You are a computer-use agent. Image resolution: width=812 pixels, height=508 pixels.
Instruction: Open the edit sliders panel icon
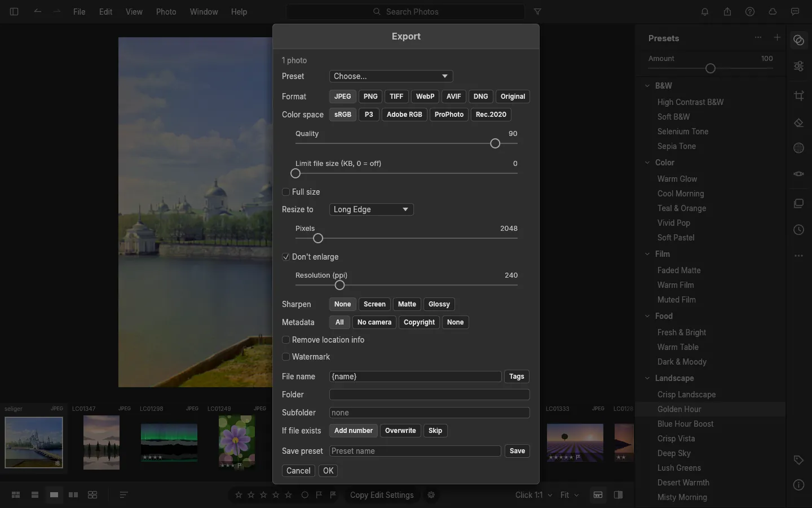(x=799, y=66)
